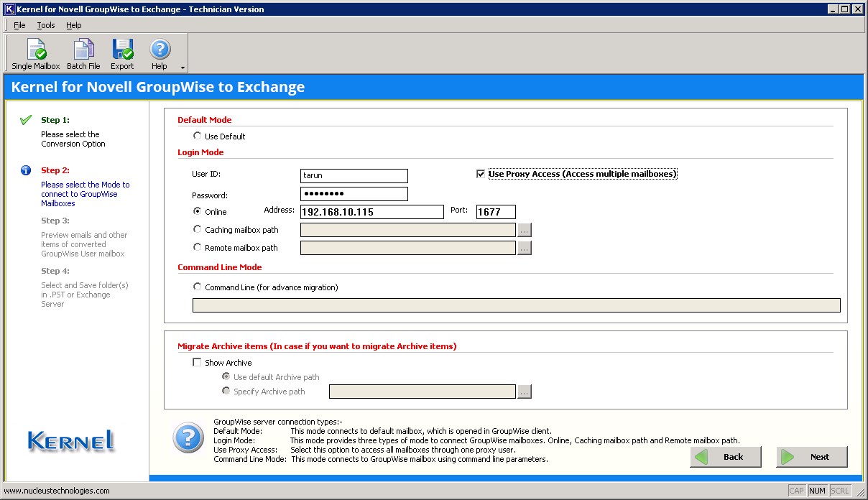The height and width of the screenshot is (500, 868).
Task: Click the large blue question mark icon
Action: tap(188, 437)
